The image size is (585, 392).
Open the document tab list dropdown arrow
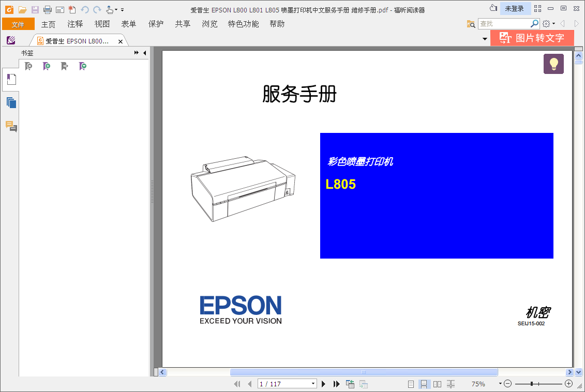[x=485, y=39]
